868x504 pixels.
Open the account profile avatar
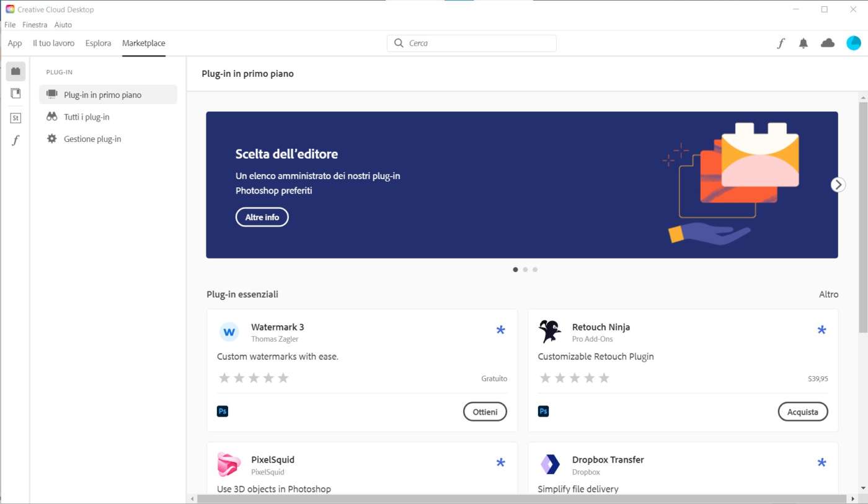854,43
